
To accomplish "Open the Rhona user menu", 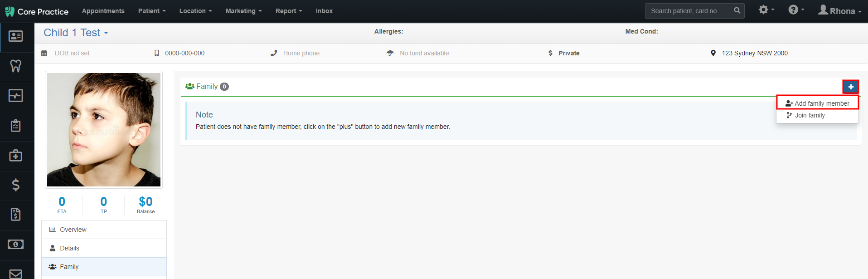I will coord(840,10).
